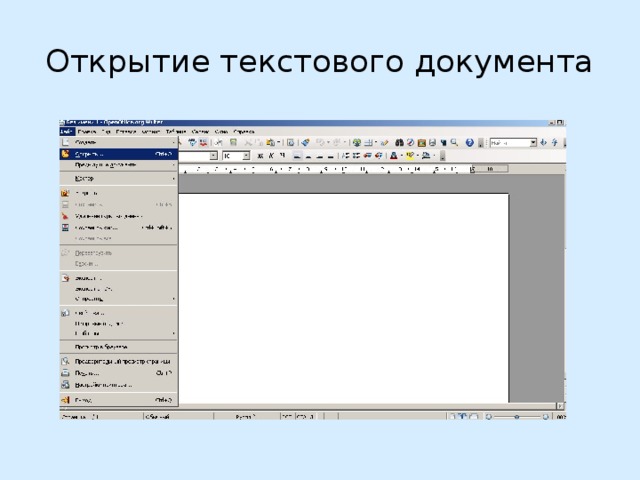Click the blank white document page
The width and height of the screenshot is (640, 480).
coord(344,298)
